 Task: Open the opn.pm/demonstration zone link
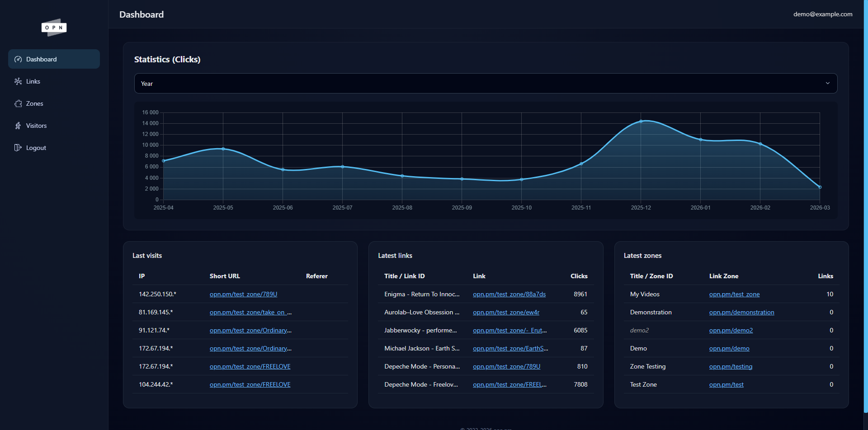pos(741,312)
